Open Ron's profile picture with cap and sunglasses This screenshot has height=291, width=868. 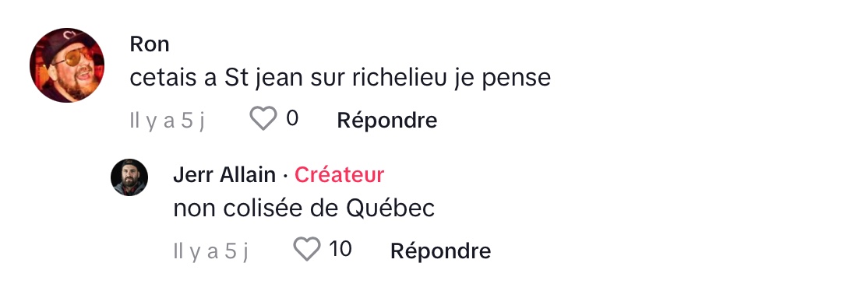click(67, 65)
